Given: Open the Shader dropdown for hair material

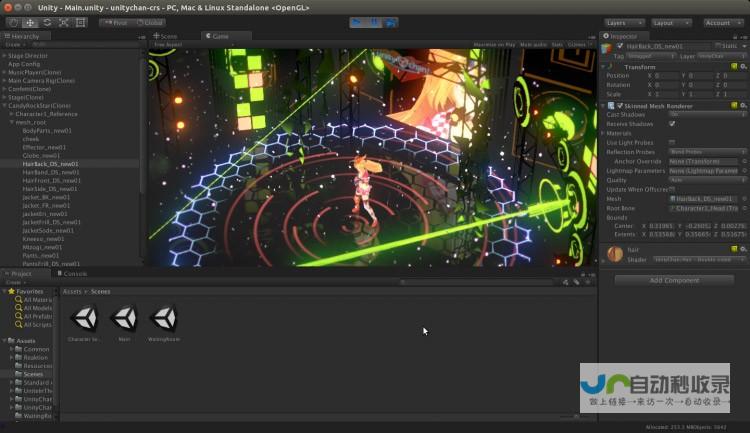Looking at the screenshot, I should (x=699, y=259).
